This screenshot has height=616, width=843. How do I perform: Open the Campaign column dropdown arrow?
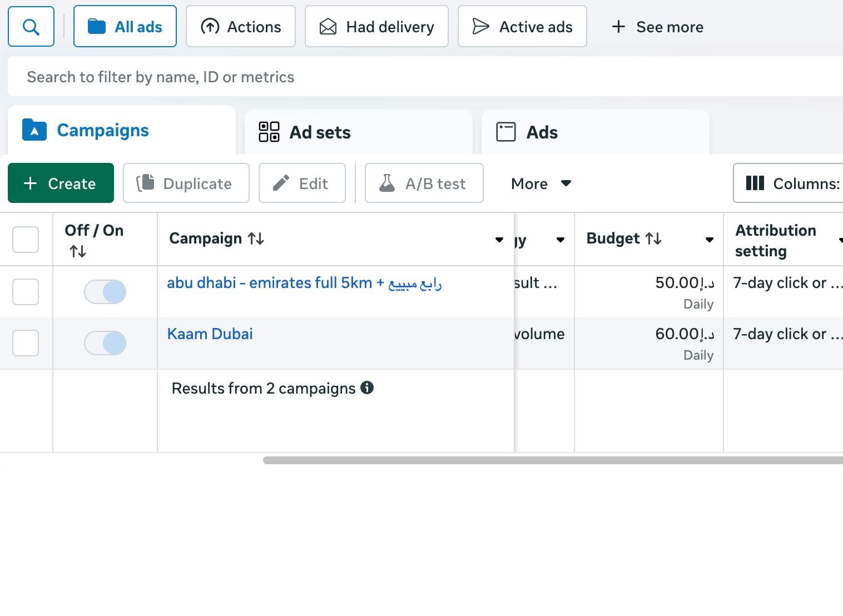499,240
